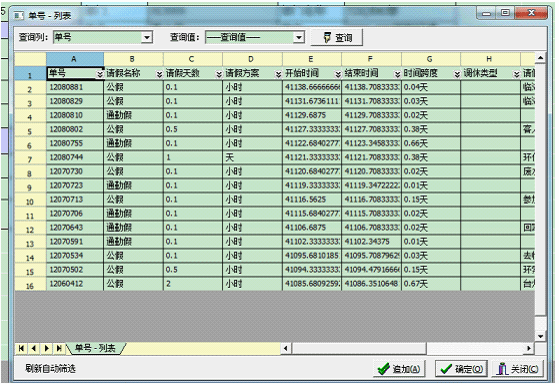Click the 确定(O) confirm button

(462, 369)
